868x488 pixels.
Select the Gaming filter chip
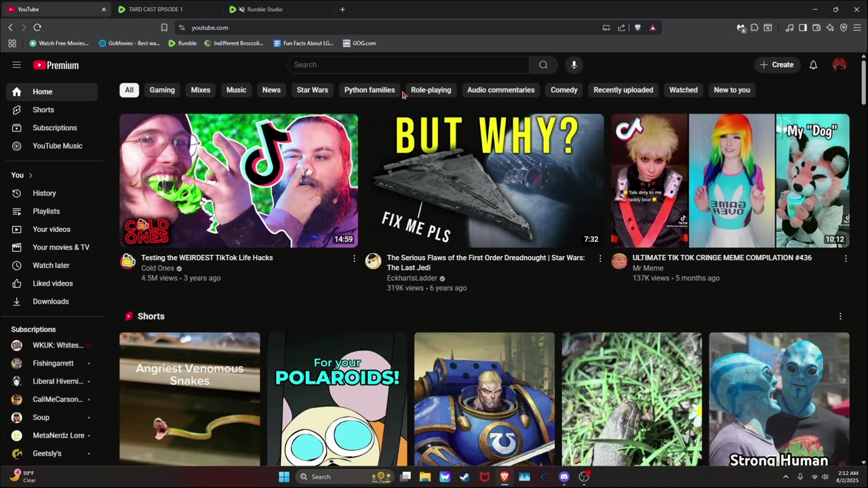click(x=162, y=90)
